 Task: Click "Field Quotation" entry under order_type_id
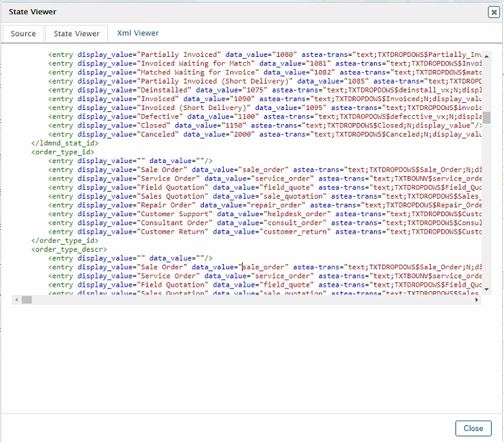click(265, 188)
